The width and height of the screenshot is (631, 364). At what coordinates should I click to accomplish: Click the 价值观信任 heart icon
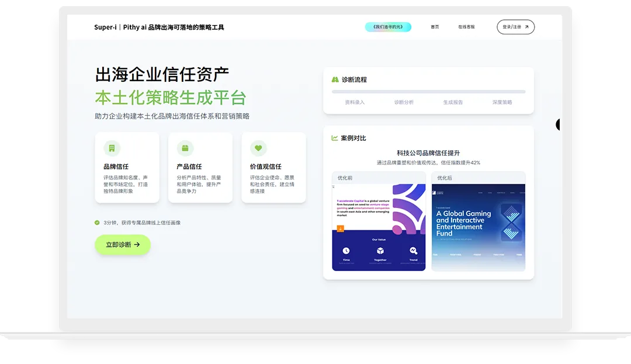tap(258, 148)
